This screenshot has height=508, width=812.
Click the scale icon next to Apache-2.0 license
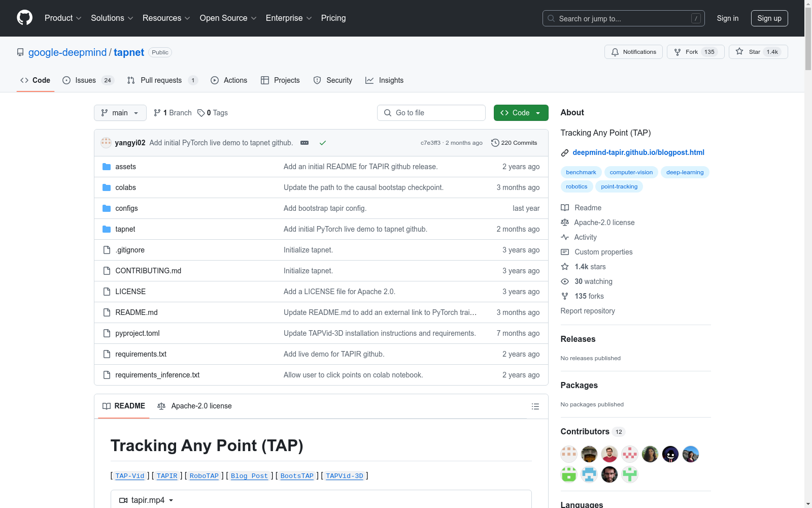565,223
